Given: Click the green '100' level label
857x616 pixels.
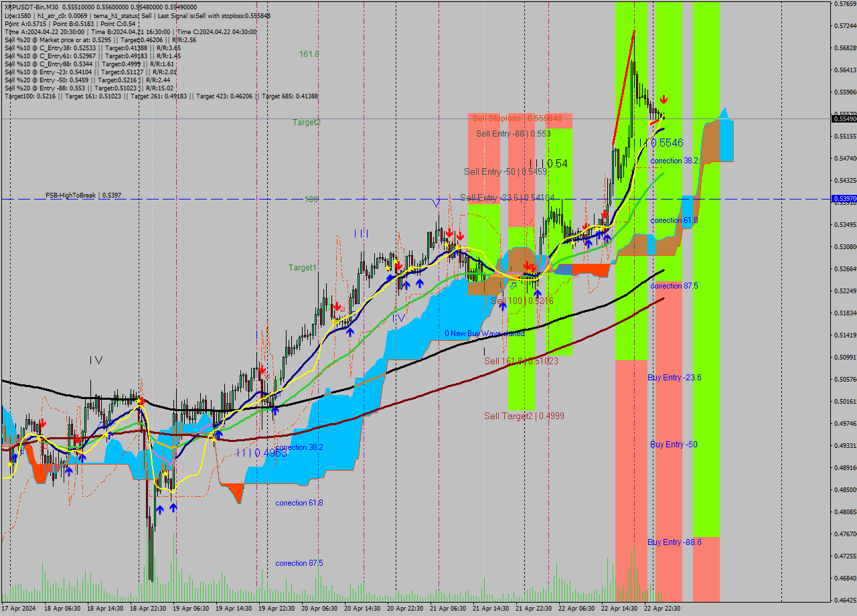Looking at the screenshot, I should pos(311,200).
